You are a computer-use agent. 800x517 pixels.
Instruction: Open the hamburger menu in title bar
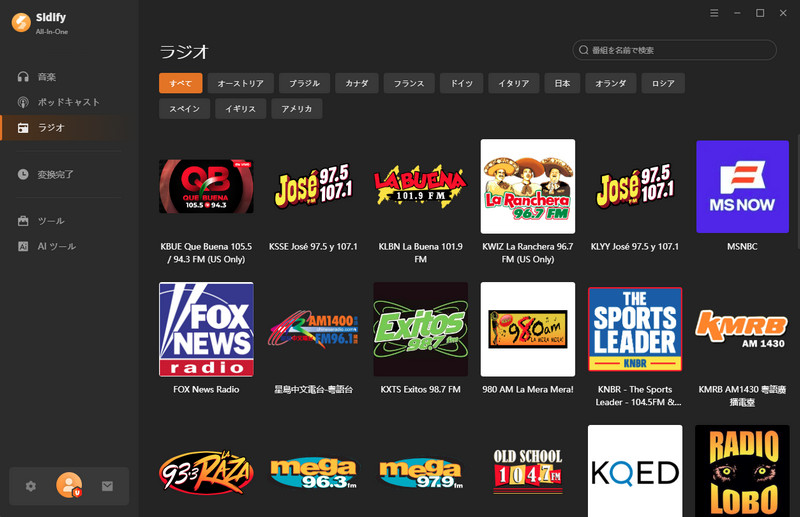pos(714,13)
